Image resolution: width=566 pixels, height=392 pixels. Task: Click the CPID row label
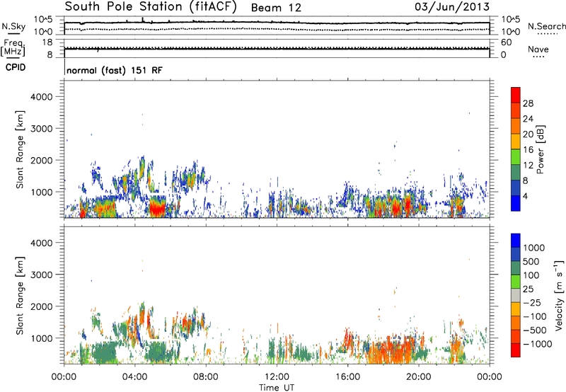tap(16, 67)
